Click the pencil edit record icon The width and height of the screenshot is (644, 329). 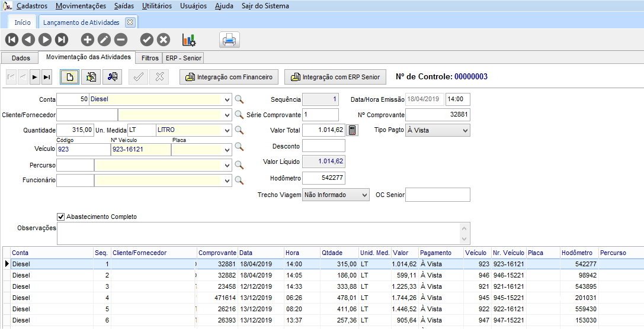pos(104,40)
